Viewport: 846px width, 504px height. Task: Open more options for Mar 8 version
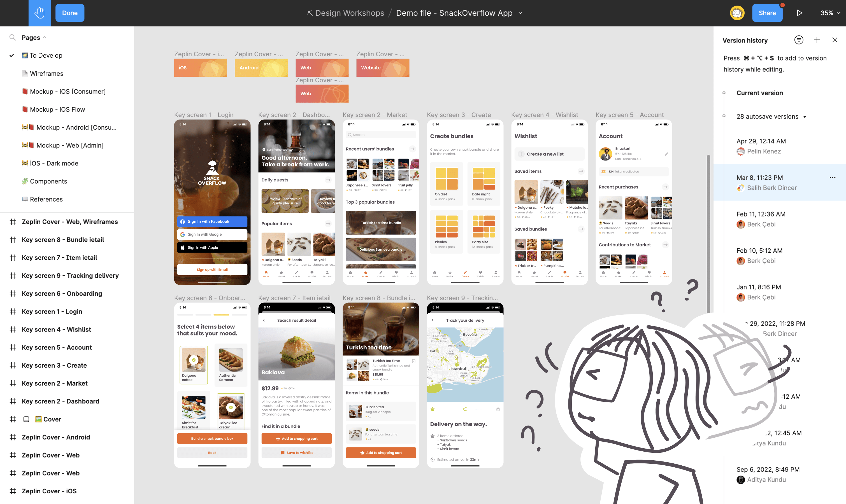coord(832,178)
